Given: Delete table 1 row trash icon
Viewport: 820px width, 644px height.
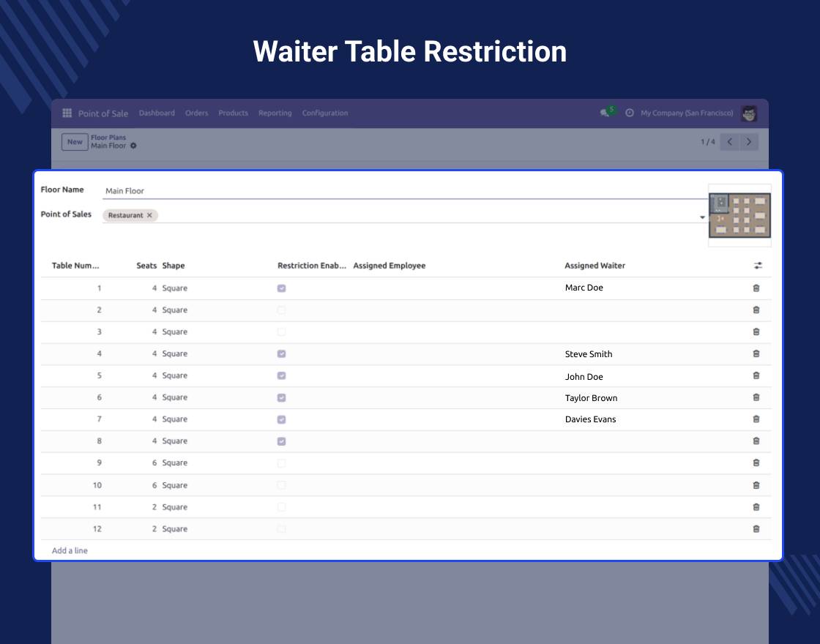Looking at the screenshot, I should coord(756,288).
